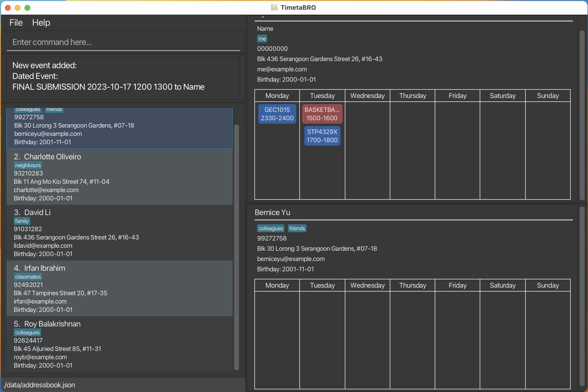Image resolution: width=588 pixels, height=392 pixels.
Task: Click the family tag on David Li
Action: pyautogui.click(x=22, y=221)
